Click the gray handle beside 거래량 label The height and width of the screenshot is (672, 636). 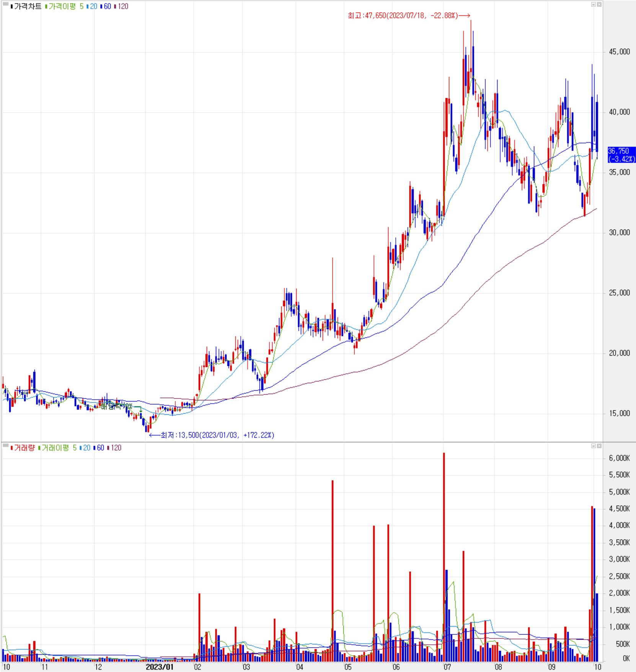pyautogui.click(x=5, y=445)
